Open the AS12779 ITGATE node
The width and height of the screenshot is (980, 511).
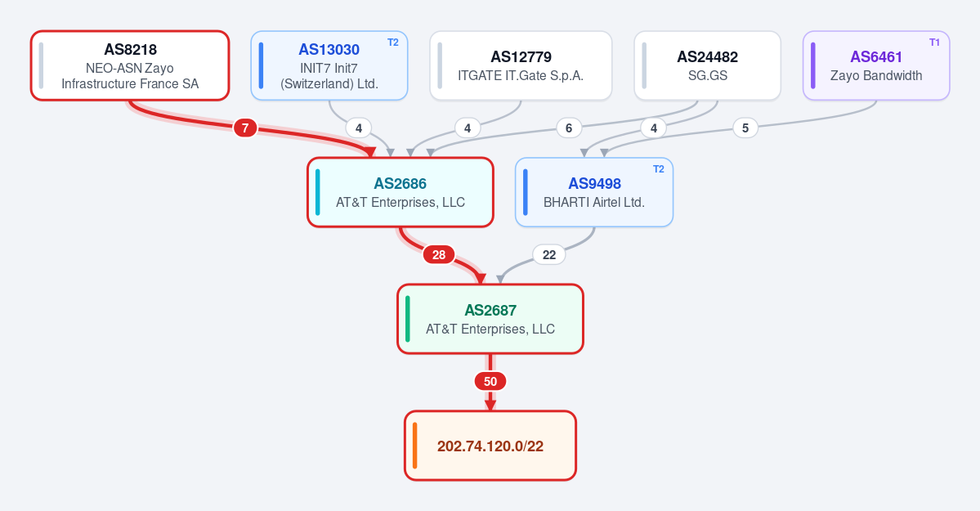[x=521, y=65]
